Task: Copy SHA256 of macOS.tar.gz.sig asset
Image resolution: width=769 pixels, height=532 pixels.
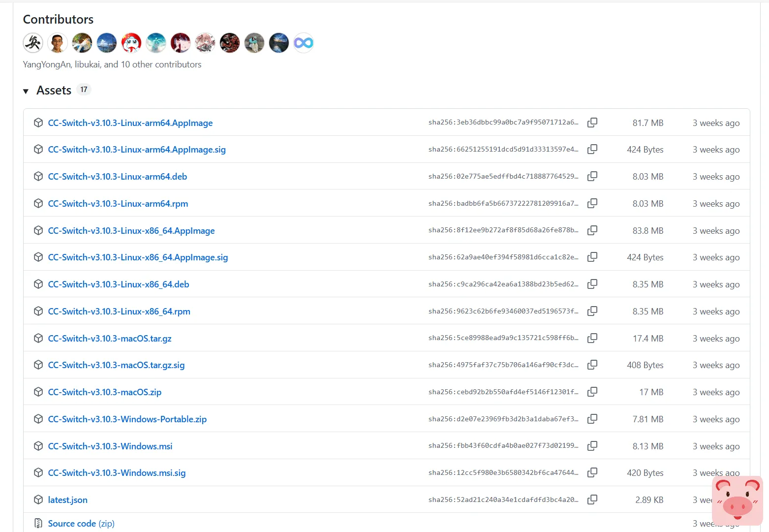Action: point(592,365)
